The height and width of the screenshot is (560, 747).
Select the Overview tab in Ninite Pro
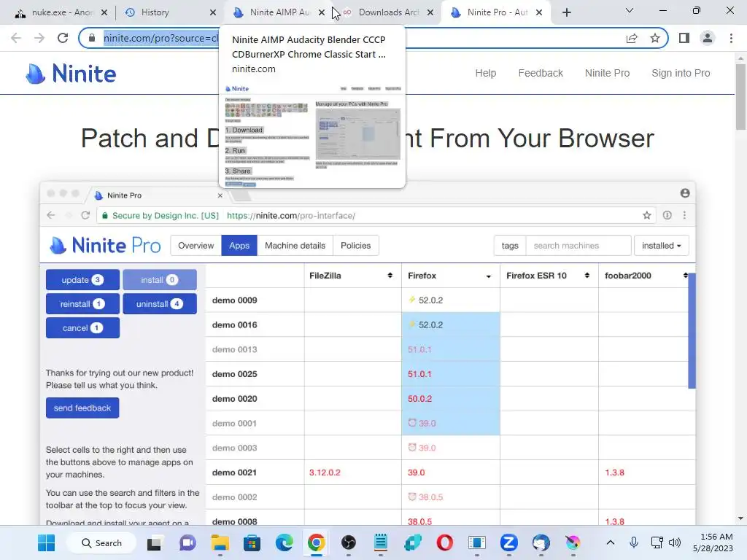[196, 246]
